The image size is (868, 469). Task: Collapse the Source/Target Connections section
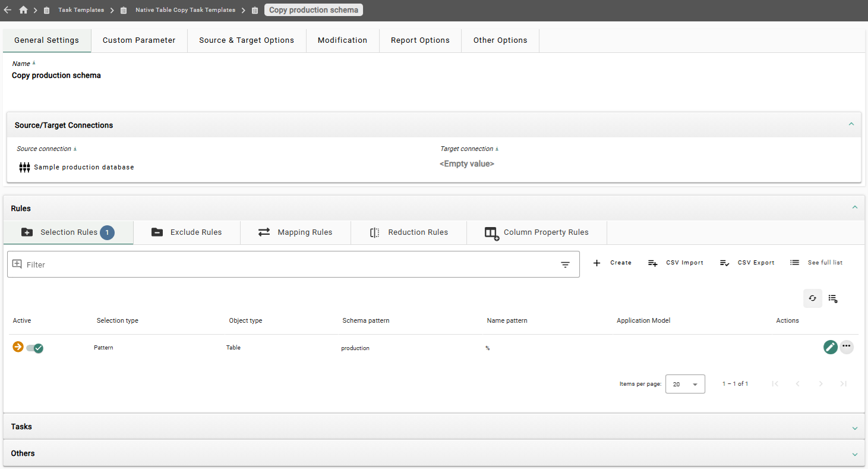851,124
